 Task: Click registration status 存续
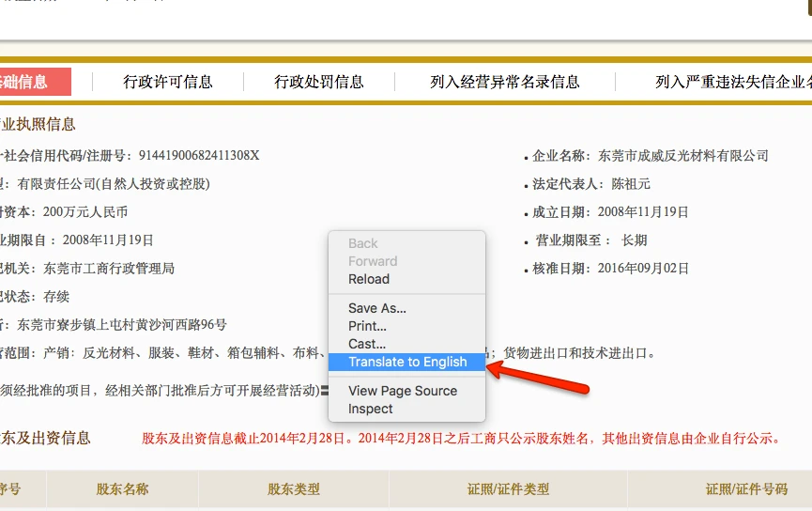(x=56, y=297)
